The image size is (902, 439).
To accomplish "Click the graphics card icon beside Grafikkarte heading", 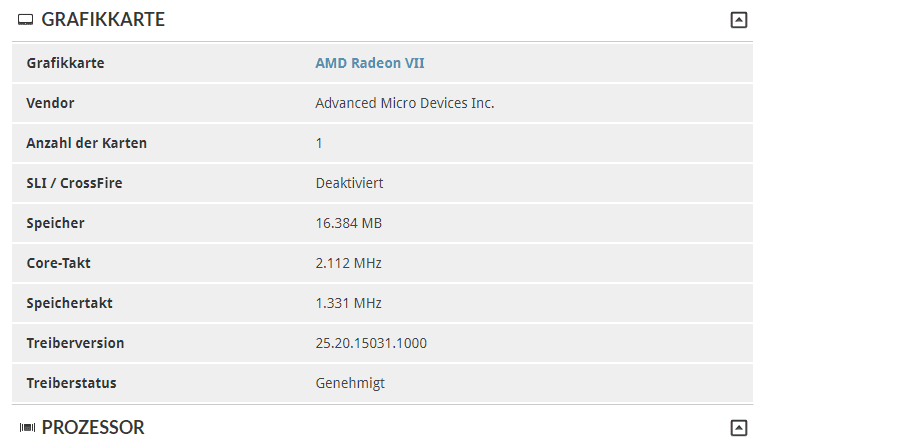I will 26,20.
